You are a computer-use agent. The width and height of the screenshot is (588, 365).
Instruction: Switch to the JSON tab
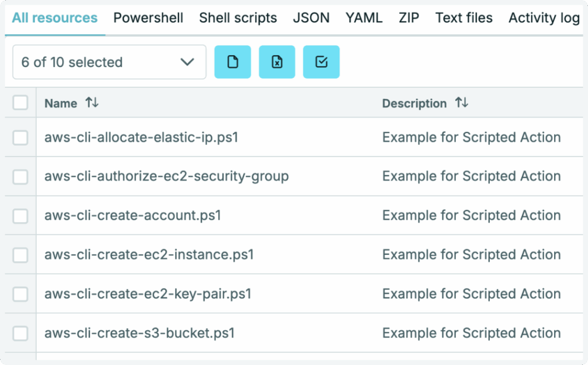click(x=311, y=18)
